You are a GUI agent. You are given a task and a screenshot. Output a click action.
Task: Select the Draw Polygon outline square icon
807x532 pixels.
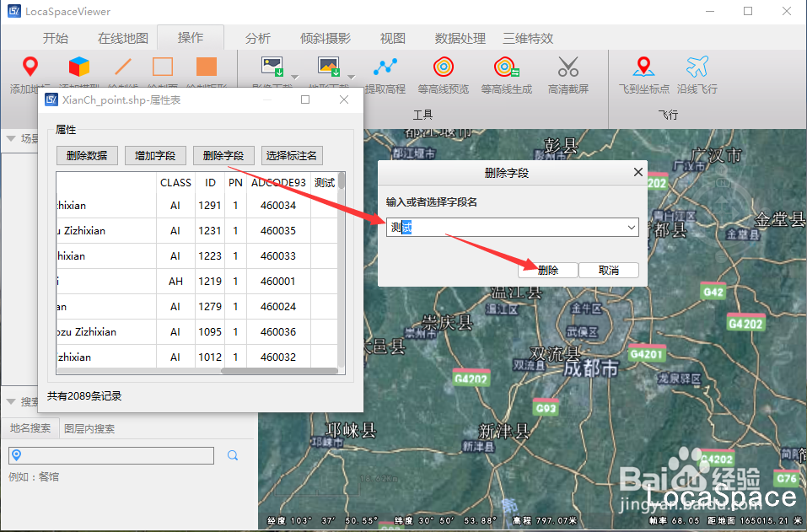[x=163, y=67]
